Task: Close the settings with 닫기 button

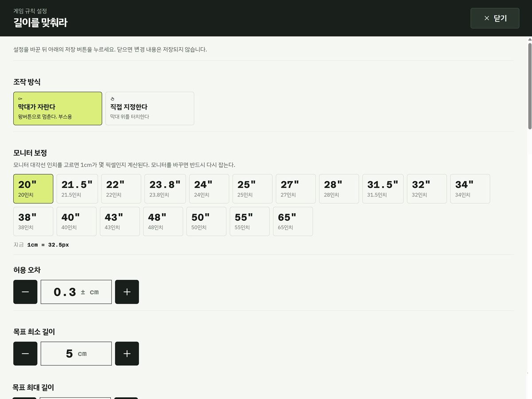Action: (x=495, y=18)
